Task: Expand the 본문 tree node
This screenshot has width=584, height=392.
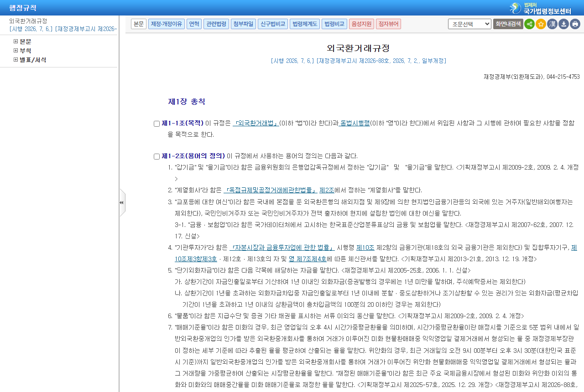Action: point(16,41)
